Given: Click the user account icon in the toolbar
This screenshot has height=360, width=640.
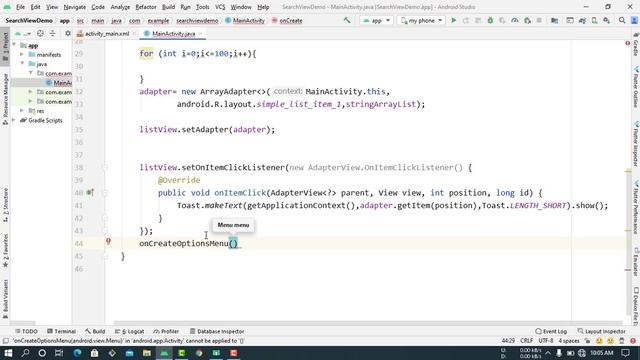Looking at the screenshot, I should [x=634, y=20].
